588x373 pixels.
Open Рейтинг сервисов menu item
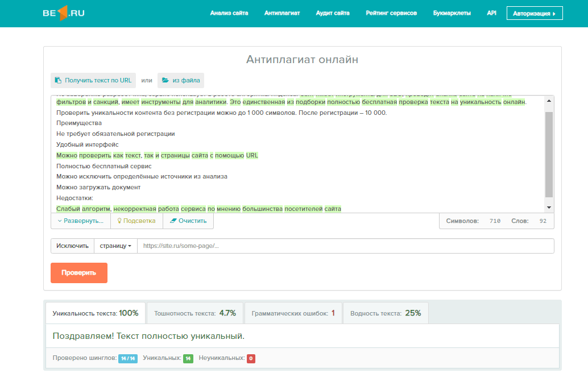point(391,13)
